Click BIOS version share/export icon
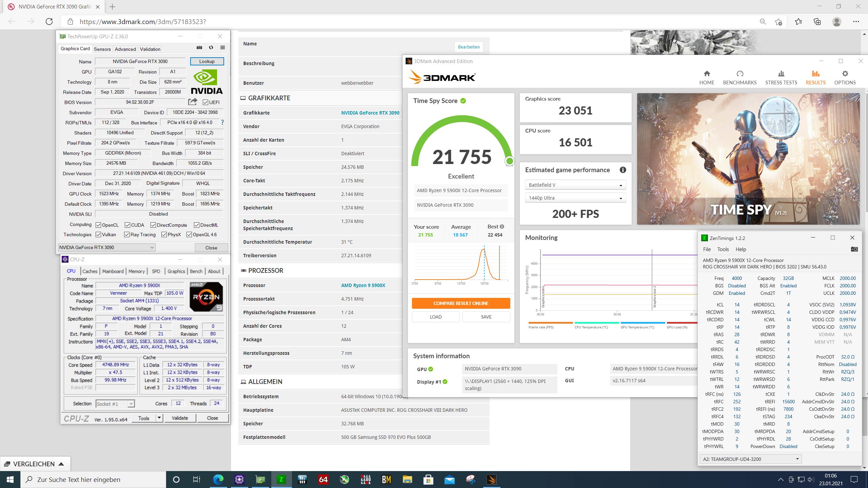868x488 pixels. point(193,102)
